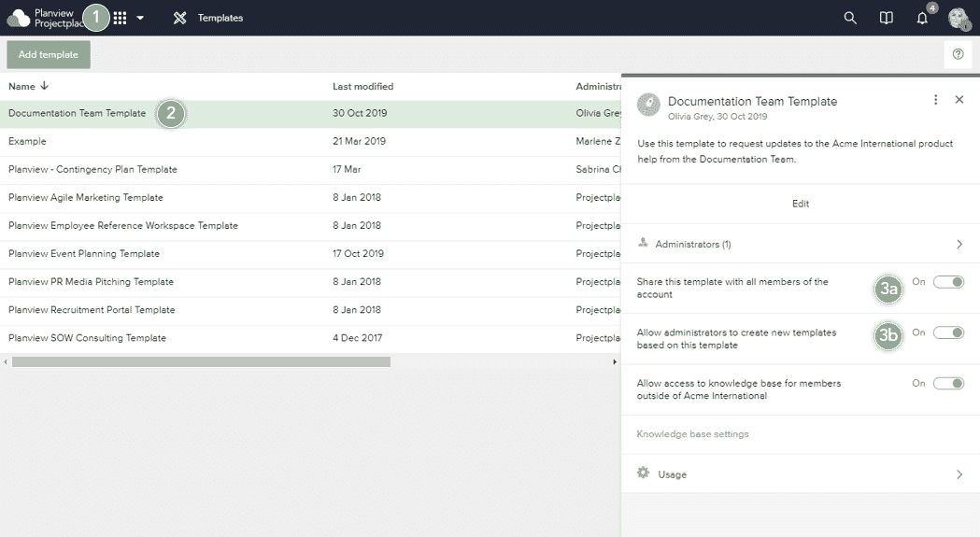
Task: Open notifications bell icon
Action: 922,18
